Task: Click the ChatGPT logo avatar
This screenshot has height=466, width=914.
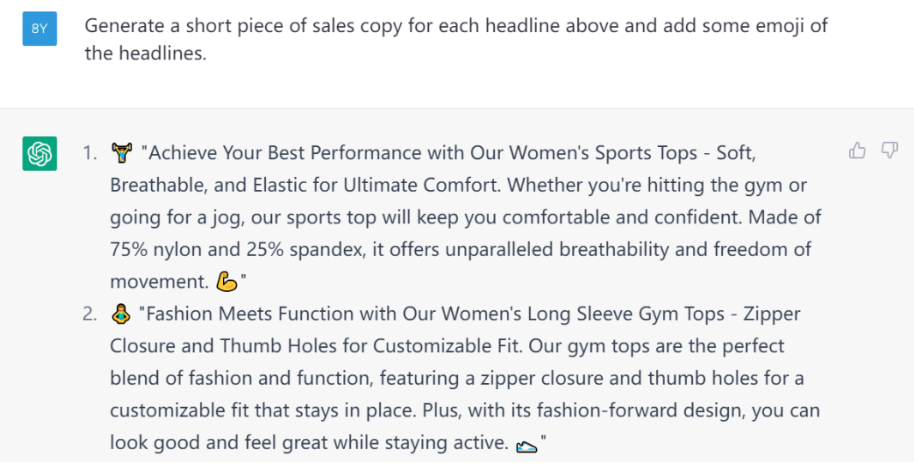Action: (x=40, y=153)
